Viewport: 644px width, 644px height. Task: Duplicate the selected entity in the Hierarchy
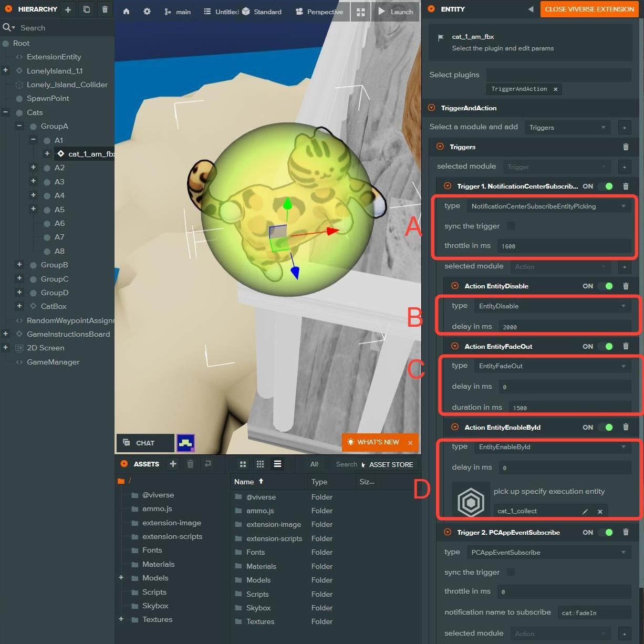(x=87, y=9)
